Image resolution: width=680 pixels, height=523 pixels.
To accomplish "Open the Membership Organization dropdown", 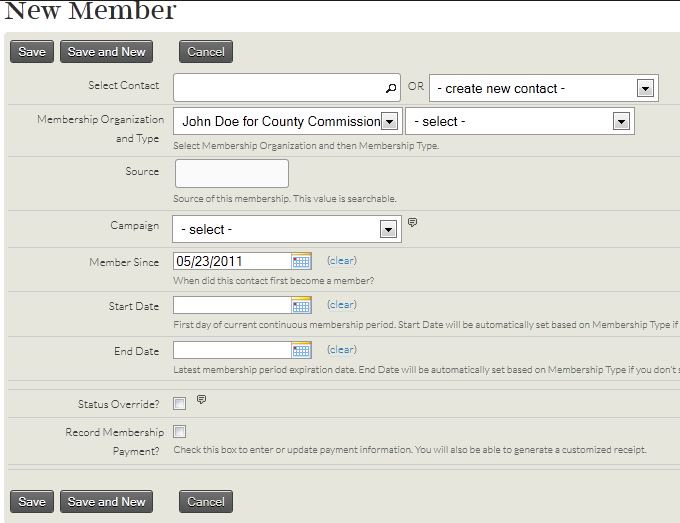I will (390, 122).
